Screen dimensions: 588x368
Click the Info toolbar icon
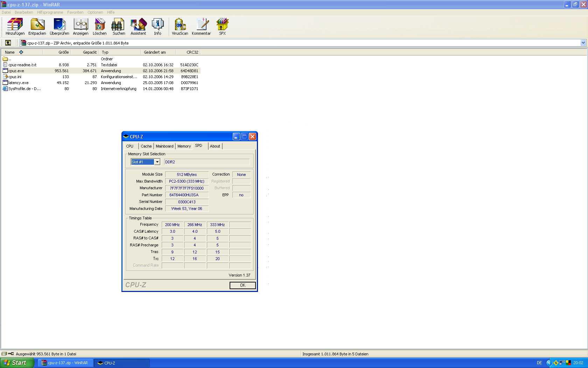[157, 27]
